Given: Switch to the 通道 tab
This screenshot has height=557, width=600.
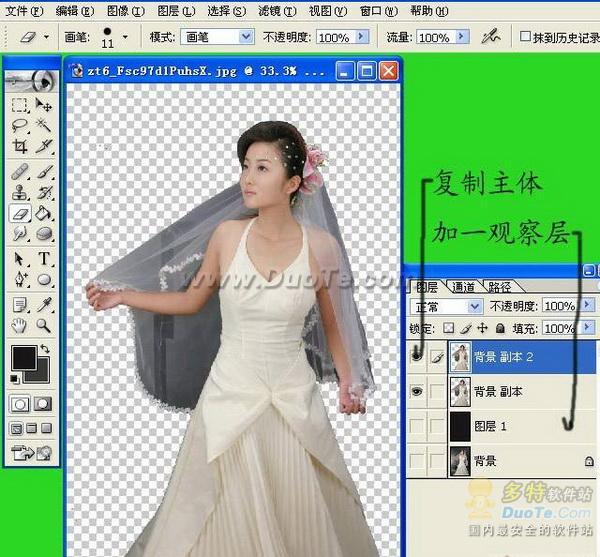Looking at the screenshot, I should tap(463, 287).
